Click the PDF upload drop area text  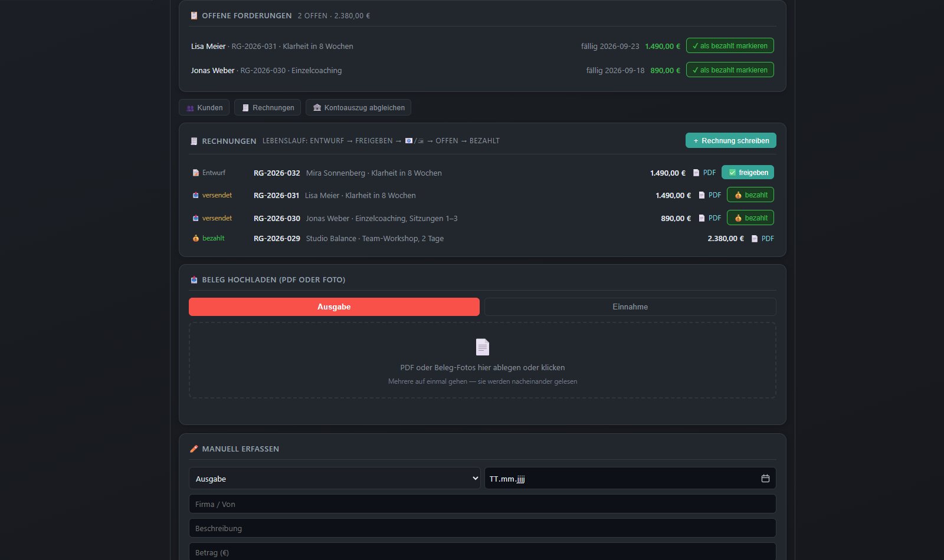coord(483,368)
